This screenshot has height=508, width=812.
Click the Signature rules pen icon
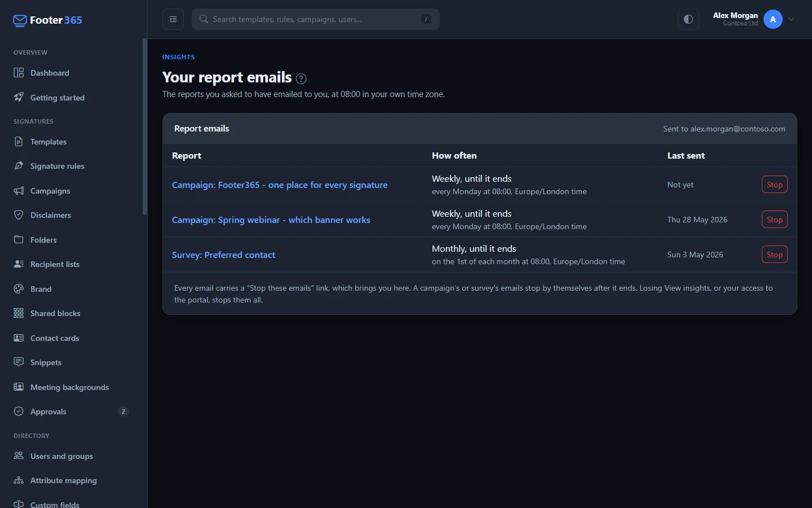19,166
